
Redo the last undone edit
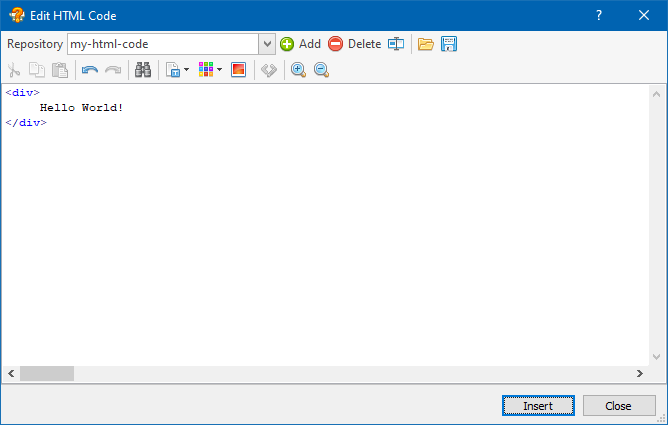coord(113,70)
